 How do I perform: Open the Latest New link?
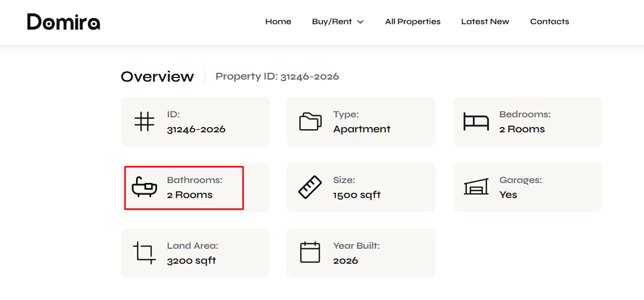(485, 21)
